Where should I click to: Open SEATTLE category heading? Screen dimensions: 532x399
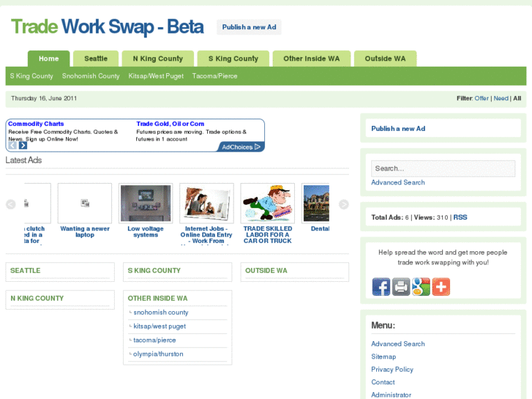(x=25, y=271)
